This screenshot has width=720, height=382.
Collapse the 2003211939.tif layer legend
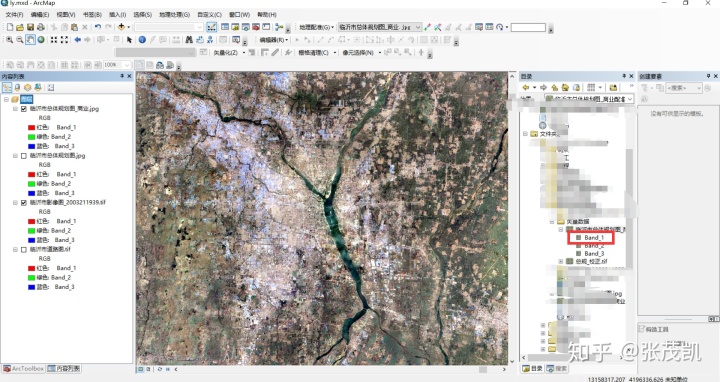tap(15, 202)
